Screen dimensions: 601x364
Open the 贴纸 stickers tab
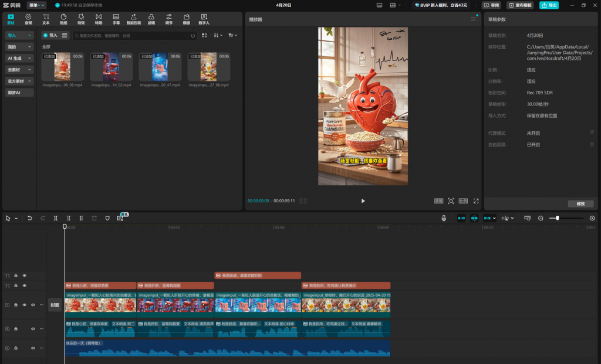pyautogui.click(x=63, y=19)
